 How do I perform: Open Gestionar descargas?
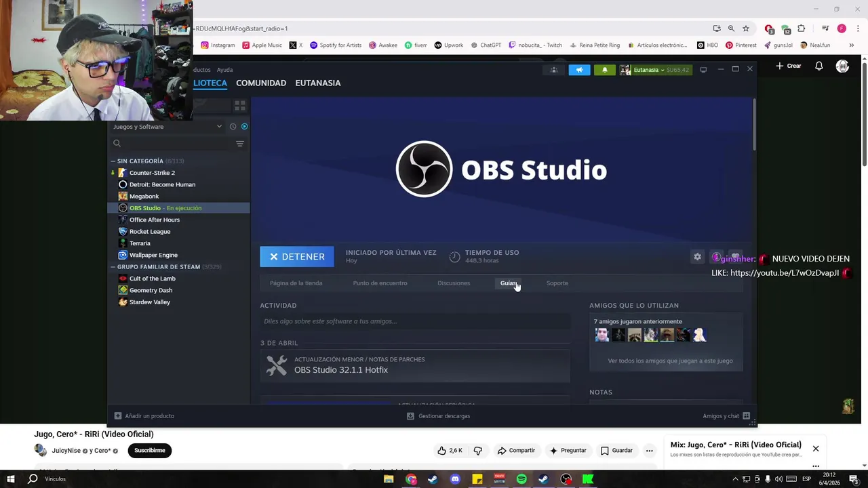point(438,416)
